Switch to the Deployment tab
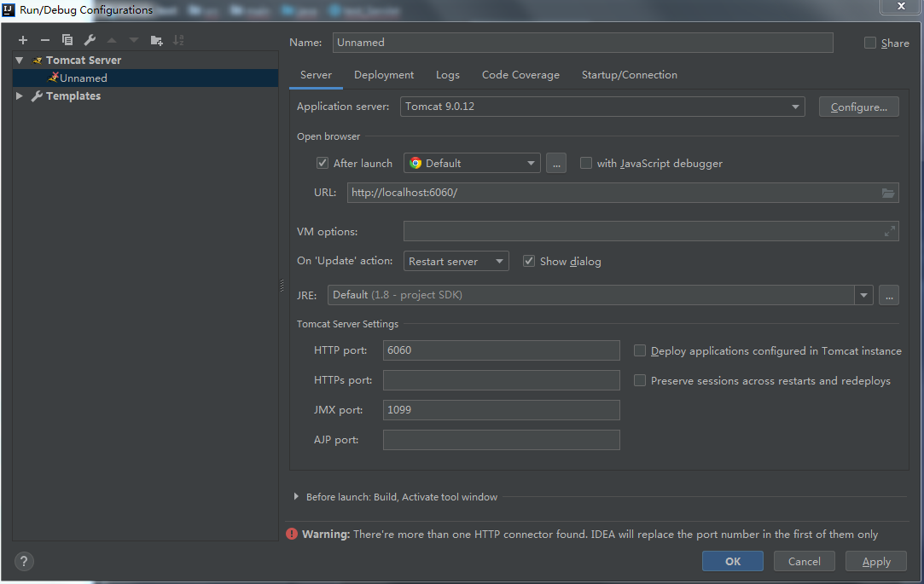Image resolution: width=924 pixels, height=584 pixels. [x=384, y=75]
